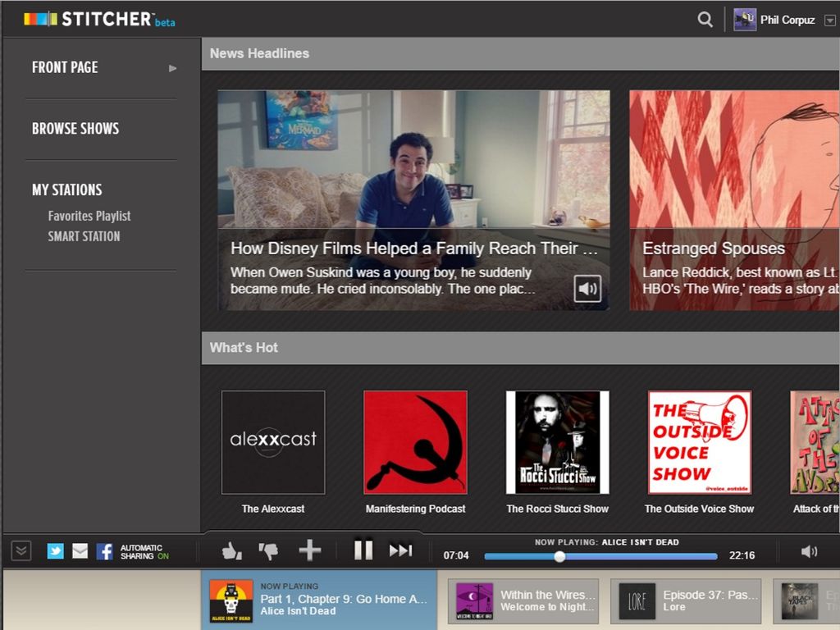The image size is (840, 630).
Task: Click elapsed time 07:04
Action: tap(456, 555)
